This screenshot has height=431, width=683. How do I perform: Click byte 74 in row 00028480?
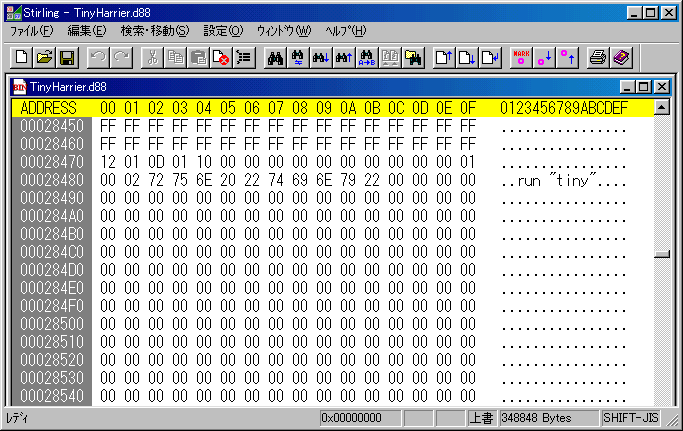point(276,180)
